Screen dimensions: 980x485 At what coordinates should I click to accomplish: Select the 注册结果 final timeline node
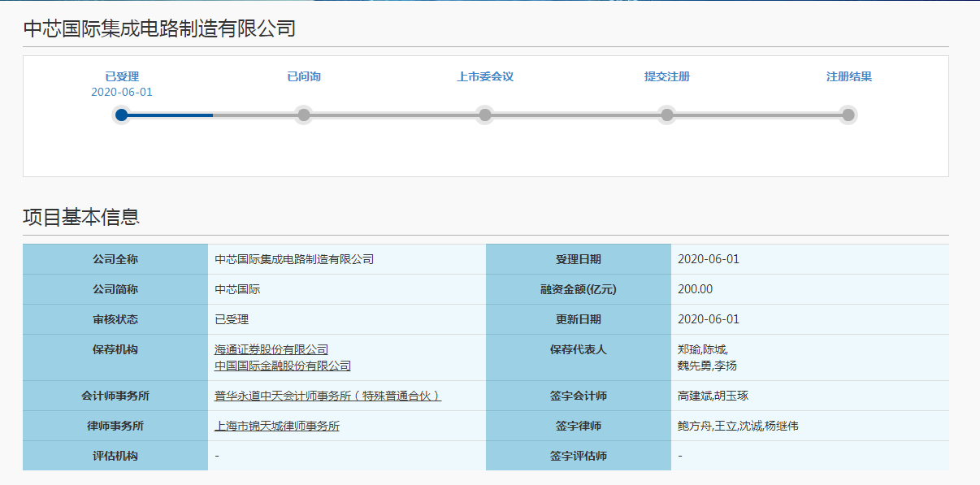click(x=848, y=115)
